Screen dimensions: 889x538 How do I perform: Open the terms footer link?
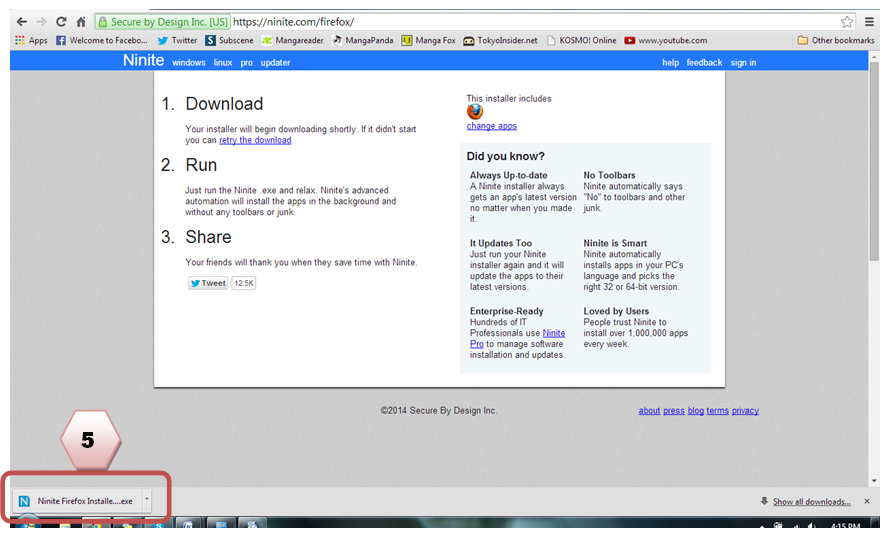[x=717, y=410]
